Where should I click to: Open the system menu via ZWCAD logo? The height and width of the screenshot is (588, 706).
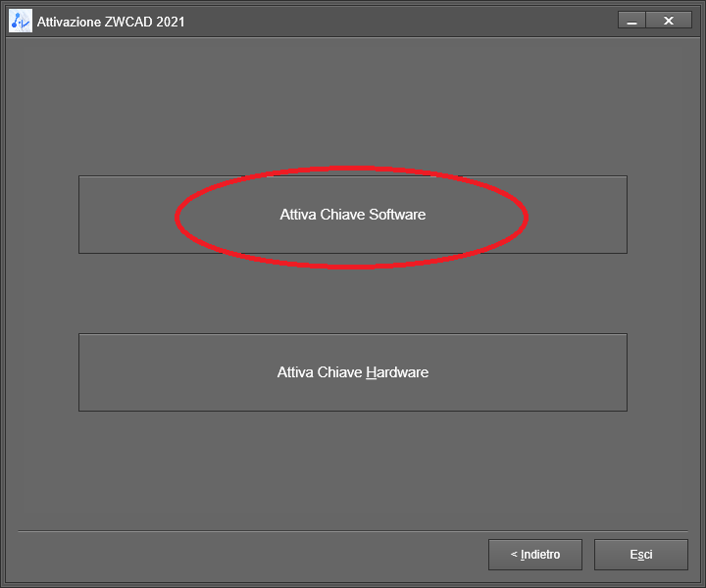coord(21,21)
